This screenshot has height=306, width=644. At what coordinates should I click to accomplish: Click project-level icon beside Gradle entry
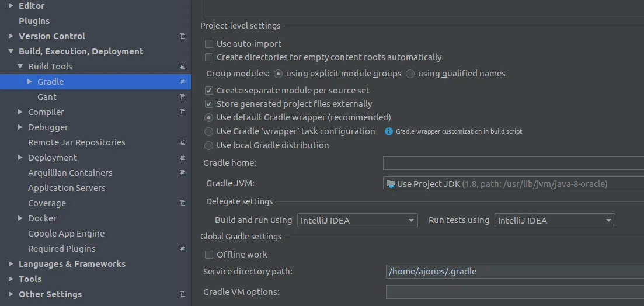point(182,82)
